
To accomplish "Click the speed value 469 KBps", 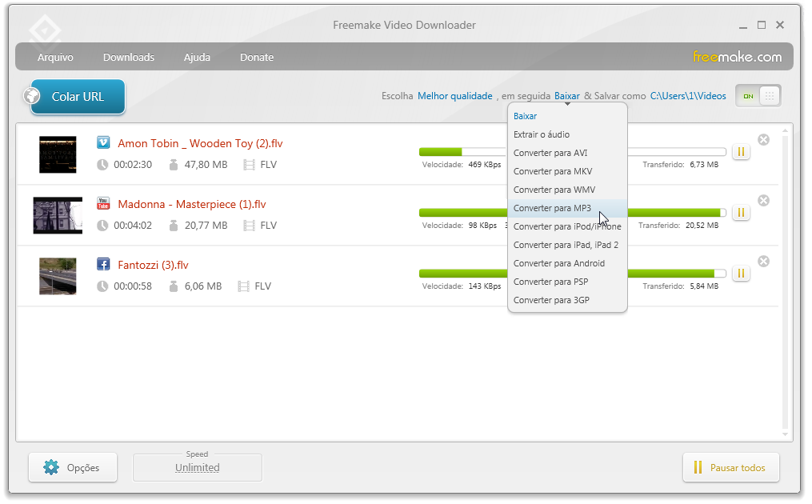I will click(x=485, y=165).
